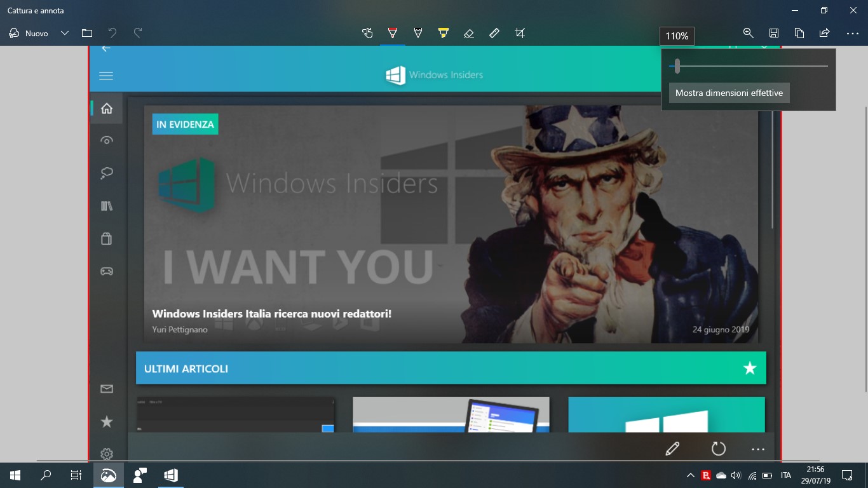The width and height of the screenshot is (868, 488).
Task: Click the redo arrow icon
Action: tap(138, 33)
